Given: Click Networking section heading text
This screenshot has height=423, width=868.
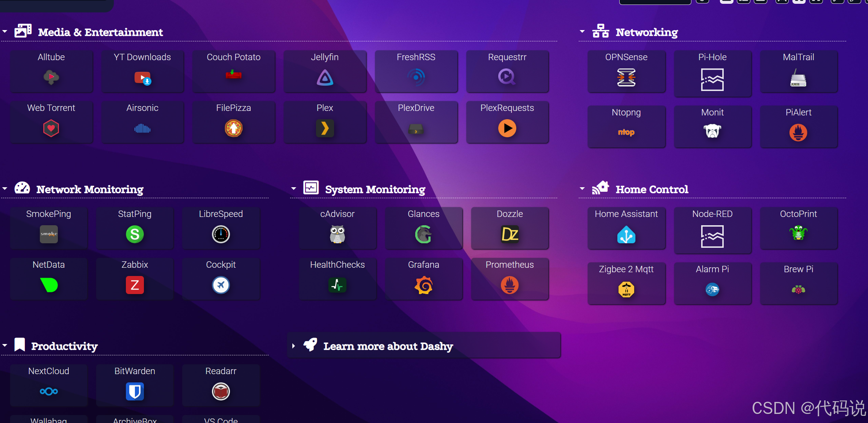Looking at the screenshot, I should click(647, 32).
